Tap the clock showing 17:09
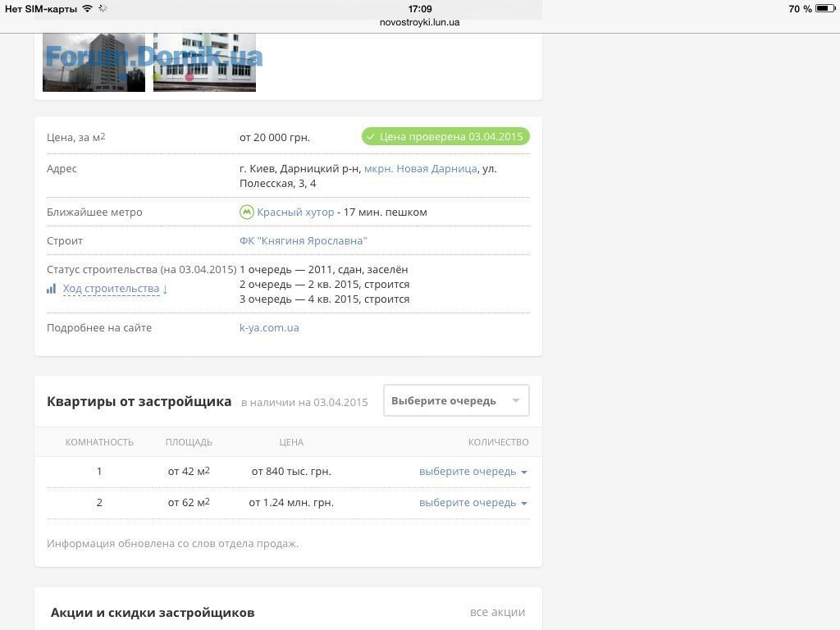 tap(420, 8)
